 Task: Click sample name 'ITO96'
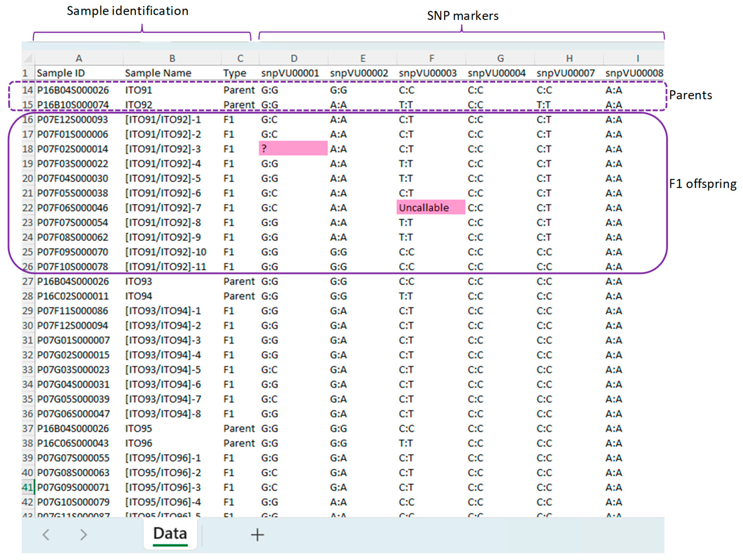point(138,443)
